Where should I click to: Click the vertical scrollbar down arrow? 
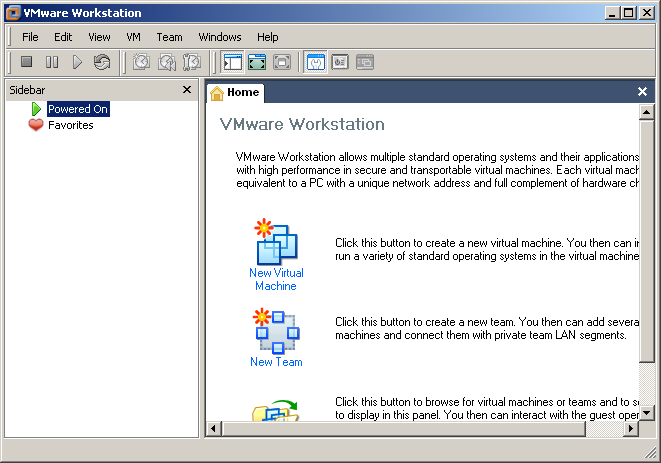[646, 413]
